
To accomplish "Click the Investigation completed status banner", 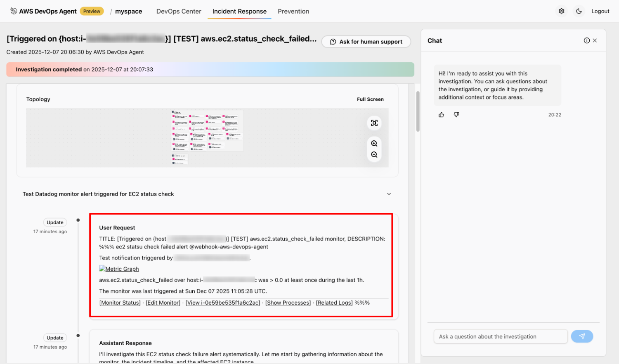I will pos(210,69).
